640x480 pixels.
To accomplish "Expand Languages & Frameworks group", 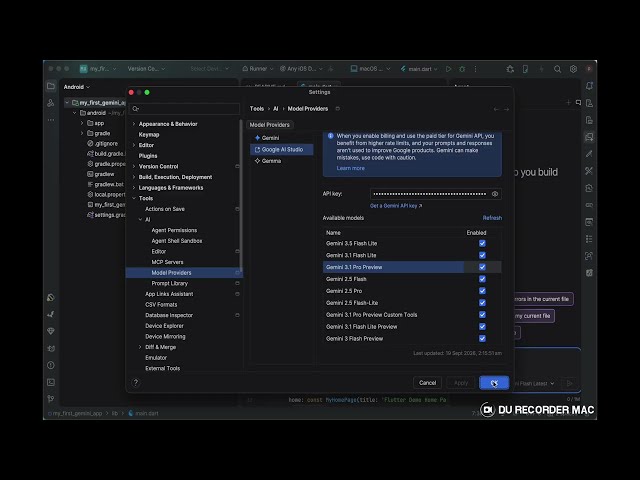I will 134,187.
